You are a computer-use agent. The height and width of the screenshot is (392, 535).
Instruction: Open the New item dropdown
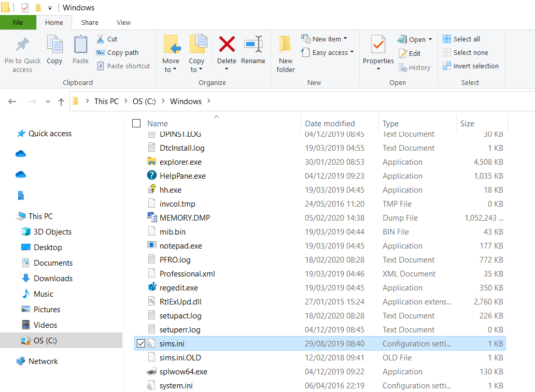pos(345,38)
